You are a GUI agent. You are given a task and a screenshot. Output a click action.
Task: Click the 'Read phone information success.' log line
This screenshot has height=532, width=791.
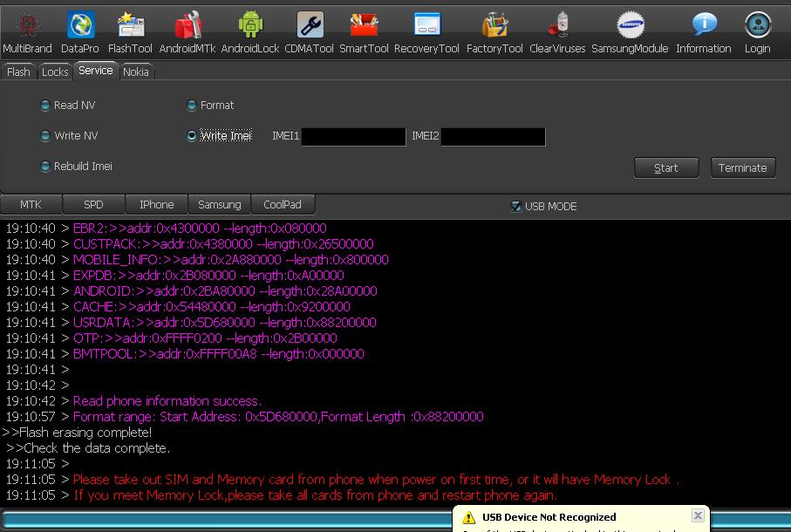click(x=167, y=401)
